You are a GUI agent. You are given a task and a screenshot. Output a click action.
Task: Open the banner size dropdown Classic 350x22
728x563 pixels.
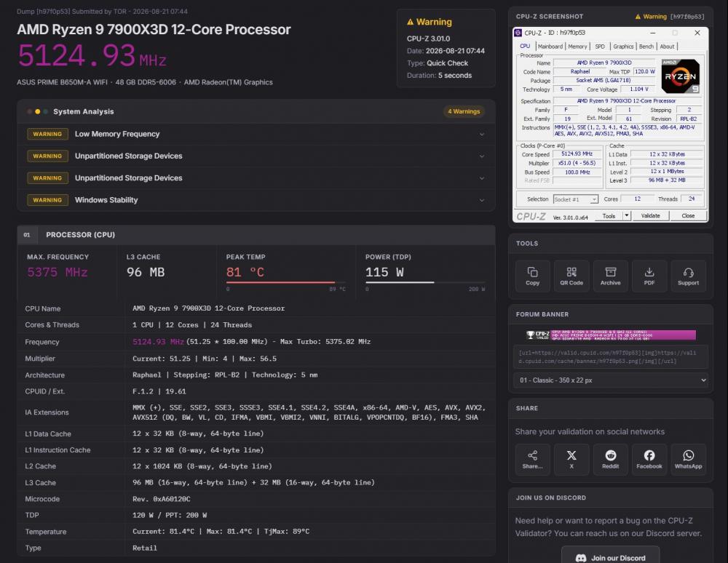click(611, 380)
